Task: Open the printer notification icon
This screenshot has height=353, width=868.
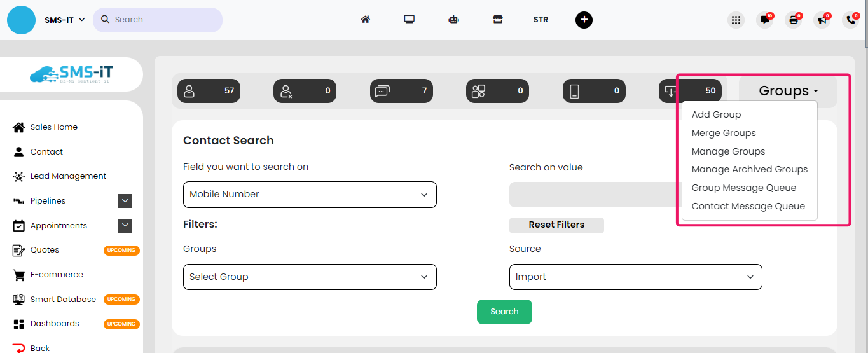Action: point(793,20)
